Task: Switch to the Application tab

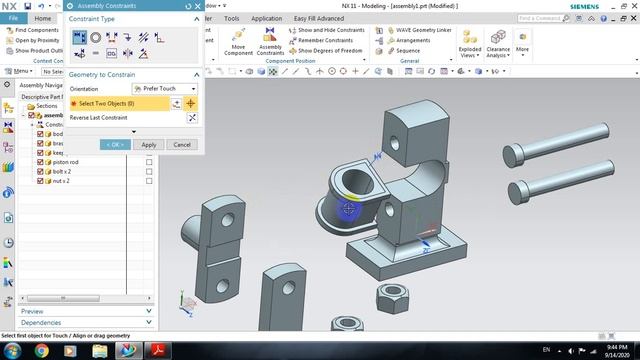Action: pyautogui.click(x=267, y=18)
